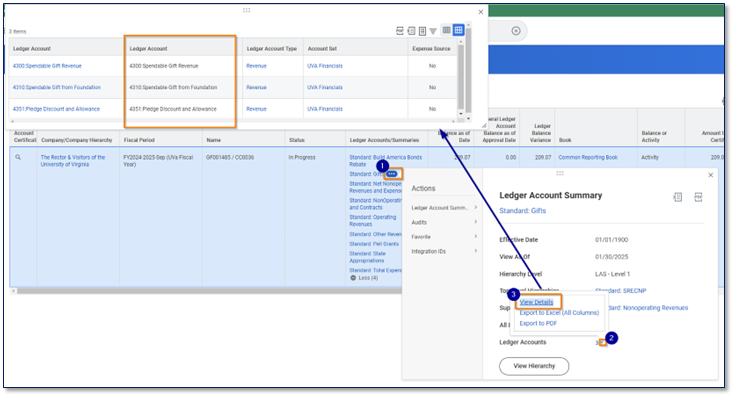
Task: Open the Common Reporting Book link
Action: coord(588,157)
